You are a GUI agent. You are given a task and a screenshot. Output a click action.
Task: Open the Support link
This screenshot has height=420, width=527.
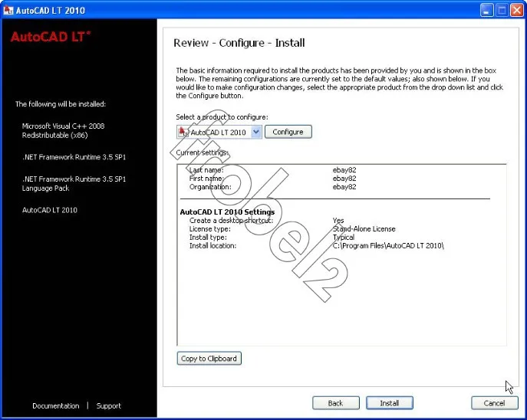click(109, 405)
